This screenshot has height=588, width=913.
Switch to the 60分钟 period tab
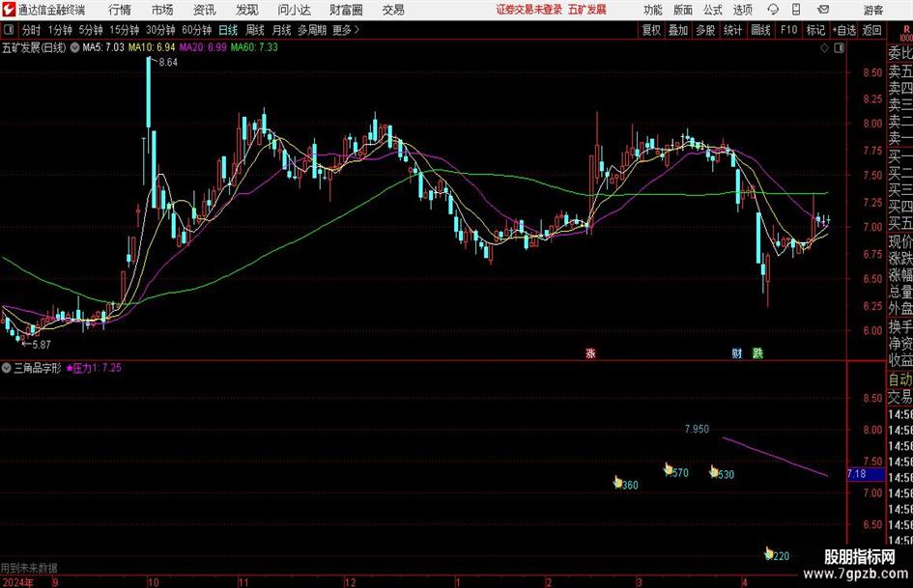click(197, 30)
